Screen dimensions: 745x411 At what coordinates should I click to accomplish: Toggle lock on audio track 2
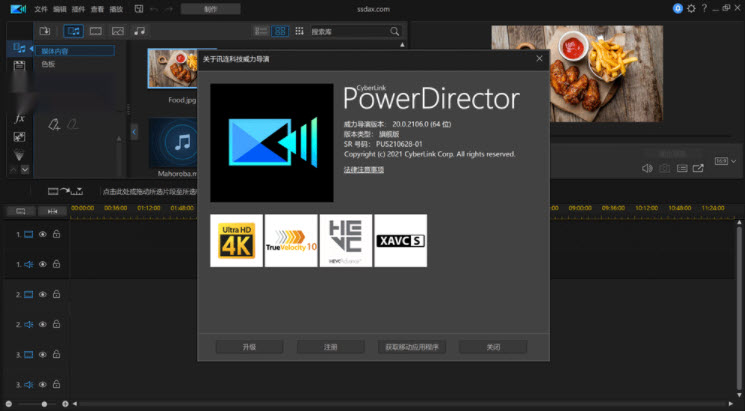(56, 325)
